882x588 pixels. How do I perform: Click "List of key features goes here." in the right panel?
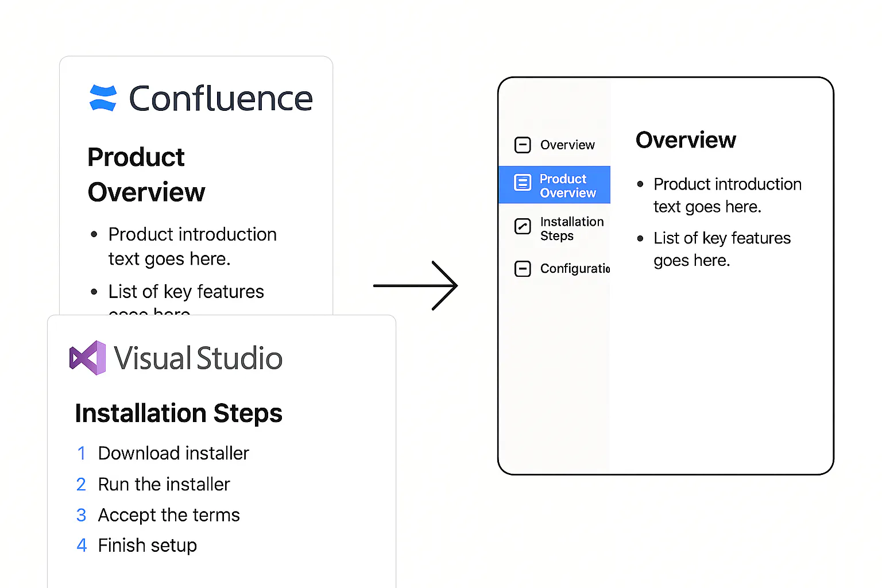[722, 249]
